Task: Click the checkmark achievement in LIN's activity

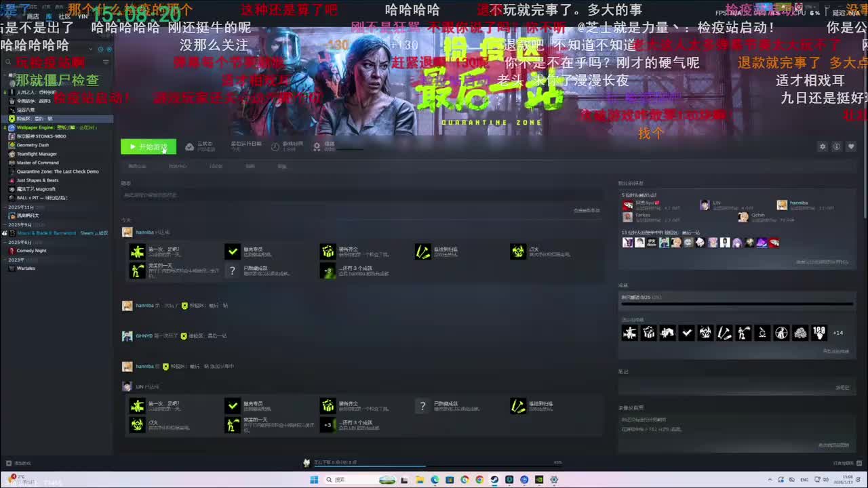Action: (233, 406)
